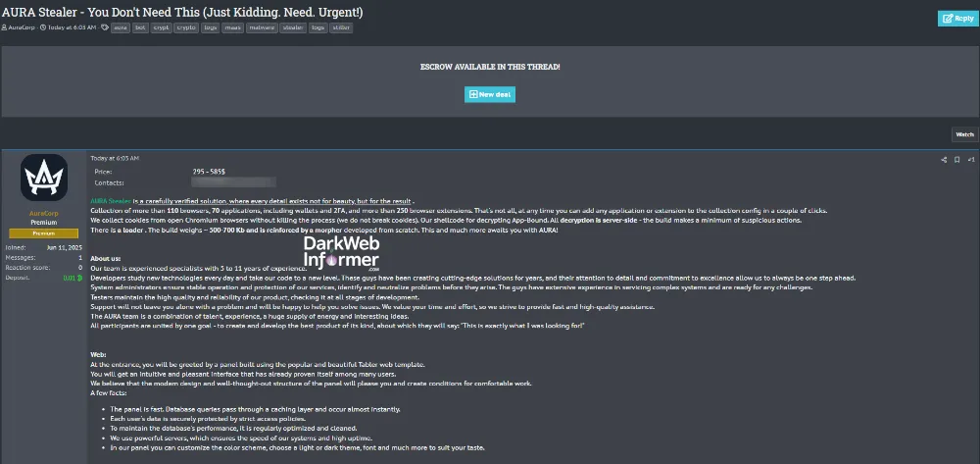Click the New deal escrow button

(489, 94)
